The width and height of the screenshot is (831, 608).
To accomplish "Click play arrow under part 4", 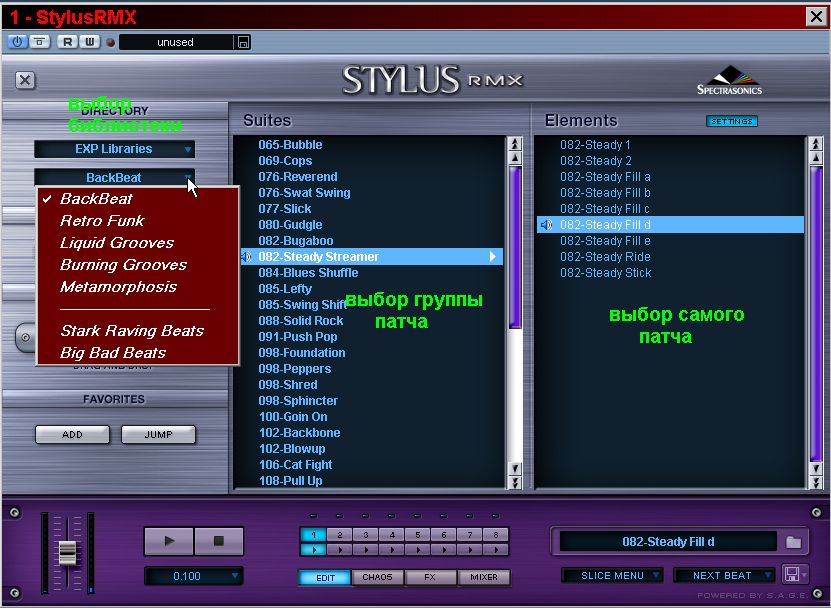I will pyautogui.click(x=392, y=550).
